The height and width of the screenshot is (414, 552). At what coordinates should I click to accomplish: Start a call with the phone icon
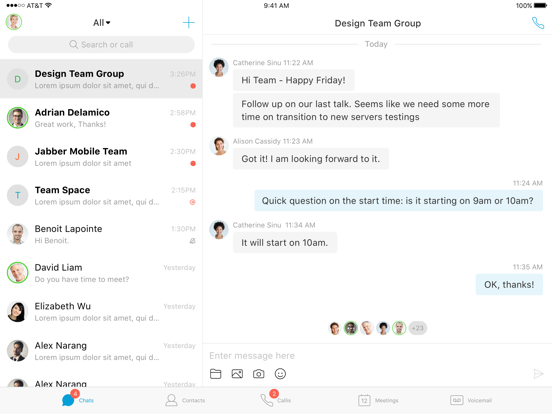click(538, 23)
